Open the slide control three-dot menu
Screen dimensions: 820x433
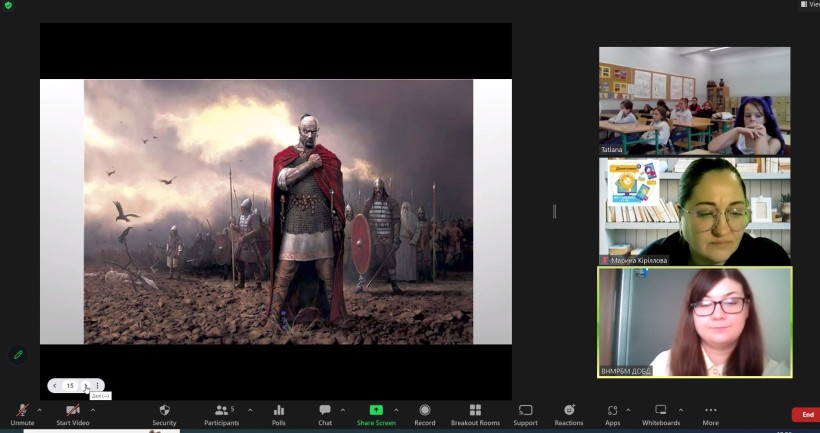(97, 386)
